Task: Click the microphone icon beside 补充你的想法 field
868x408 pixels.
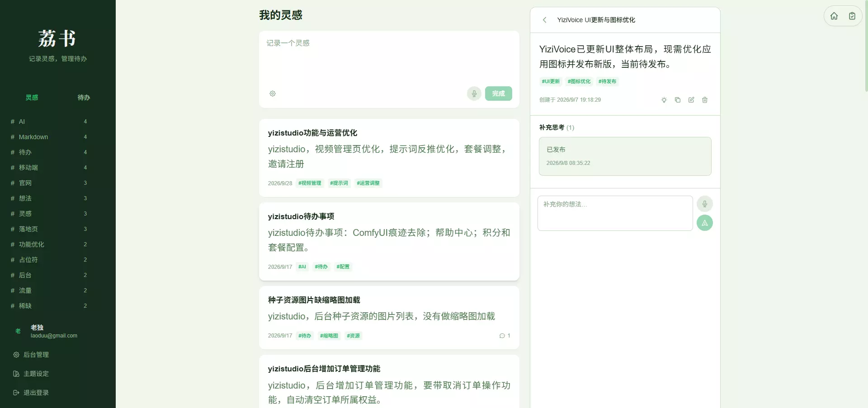Action: pos(705,204)
